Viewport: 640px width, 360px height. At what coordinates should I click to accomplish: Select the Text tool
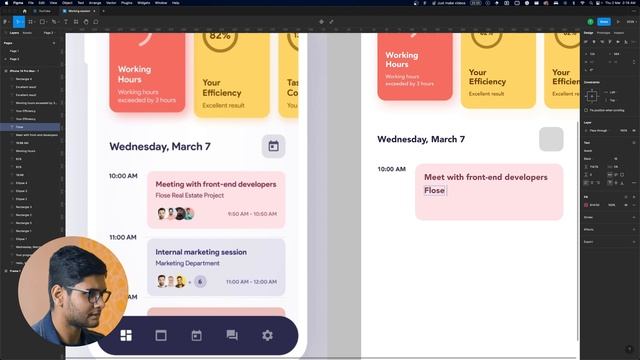click(x=65, y=22)
